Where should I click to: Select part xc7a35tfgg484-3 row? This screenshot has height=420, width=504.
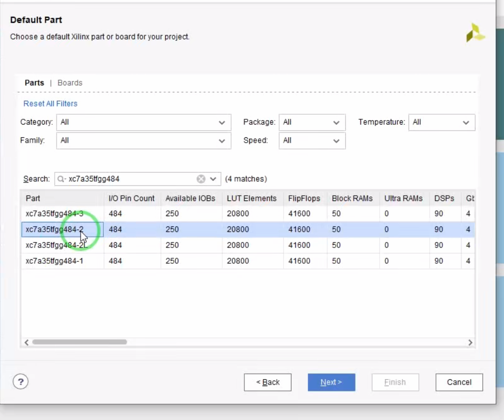click(248, 214)
